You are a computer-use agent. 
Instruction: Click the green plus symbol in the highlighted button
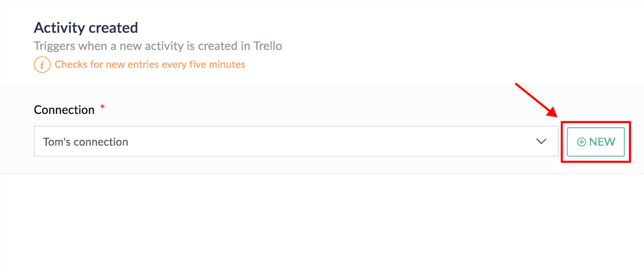tap(581, 142)
